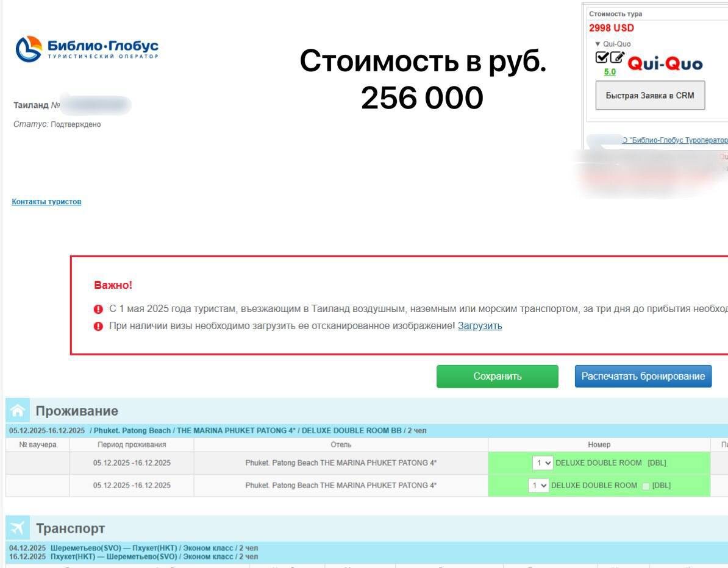Click the Номер column header
The height and width of the screenshot is (568, 728).
coord(599,444)
